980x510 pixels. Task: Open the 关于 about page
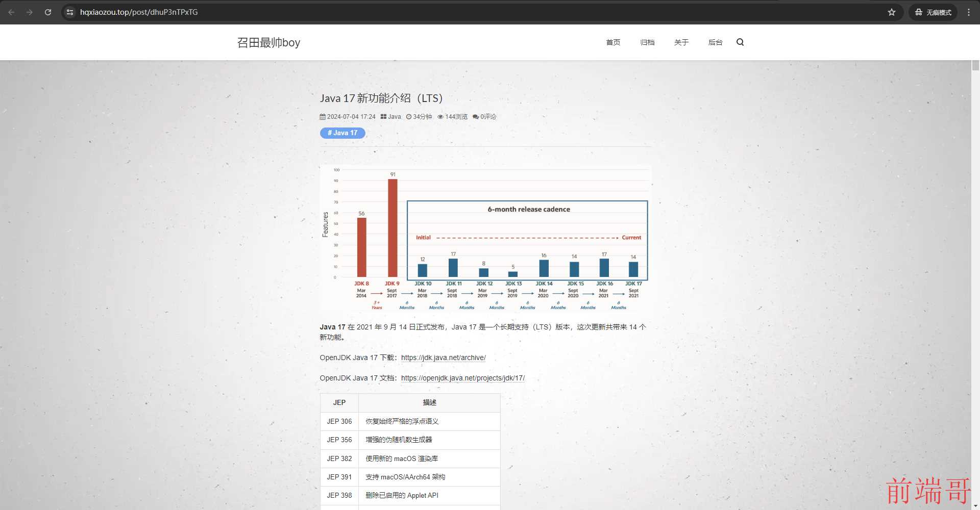(681, 42)
